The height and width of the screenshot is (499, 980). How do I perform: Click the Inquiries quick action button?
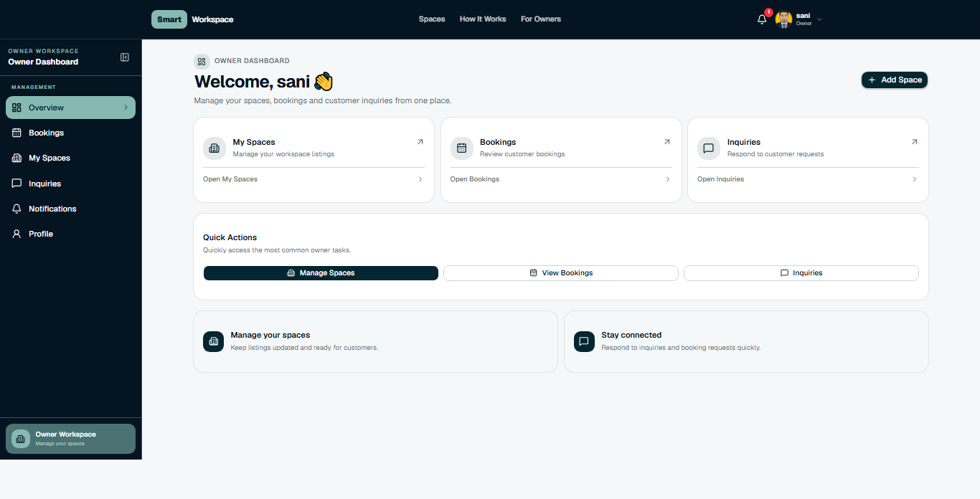click(x=801, y=273)
